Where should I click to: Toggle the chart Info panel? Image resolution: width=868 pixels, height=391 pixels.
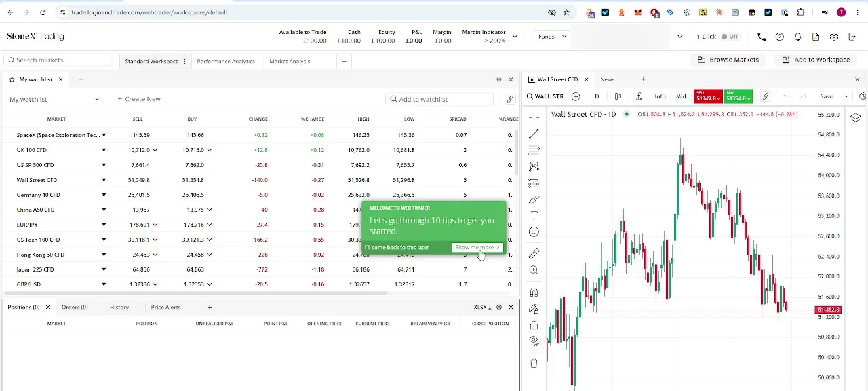[x=660, y=96]
